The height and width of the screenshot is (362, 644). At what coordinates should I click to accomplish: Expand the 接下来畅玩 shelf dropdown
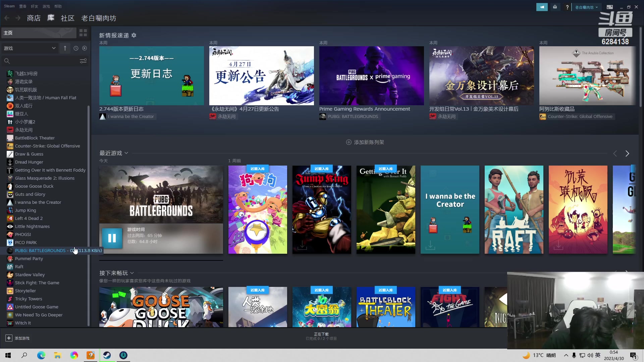pyautogui.click(x=132, y=273)
